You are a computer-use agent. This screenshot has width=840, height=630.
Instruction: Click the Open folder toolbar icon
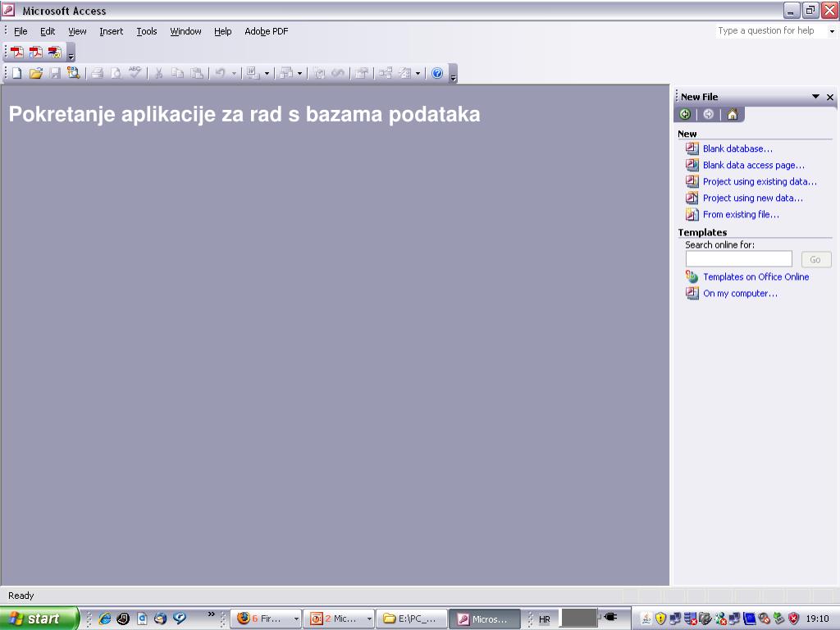[x=36, y=73]
